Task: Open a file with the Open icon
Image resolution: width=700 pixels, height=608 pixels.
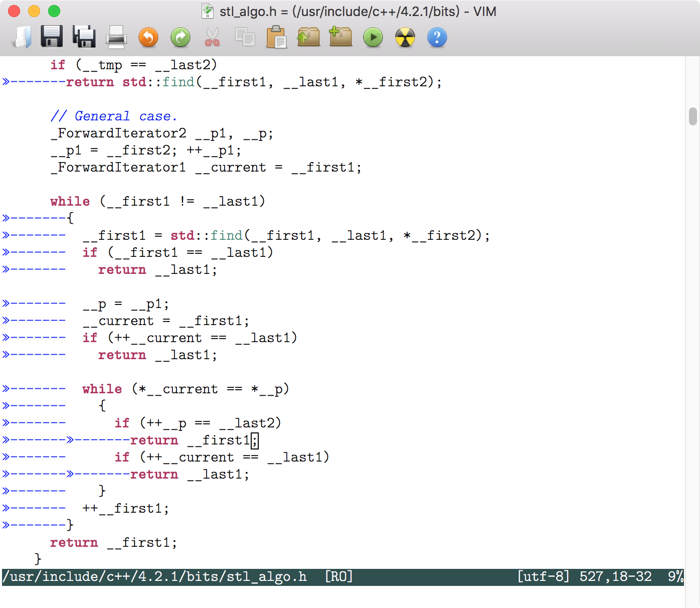Action: coord(20,37)
